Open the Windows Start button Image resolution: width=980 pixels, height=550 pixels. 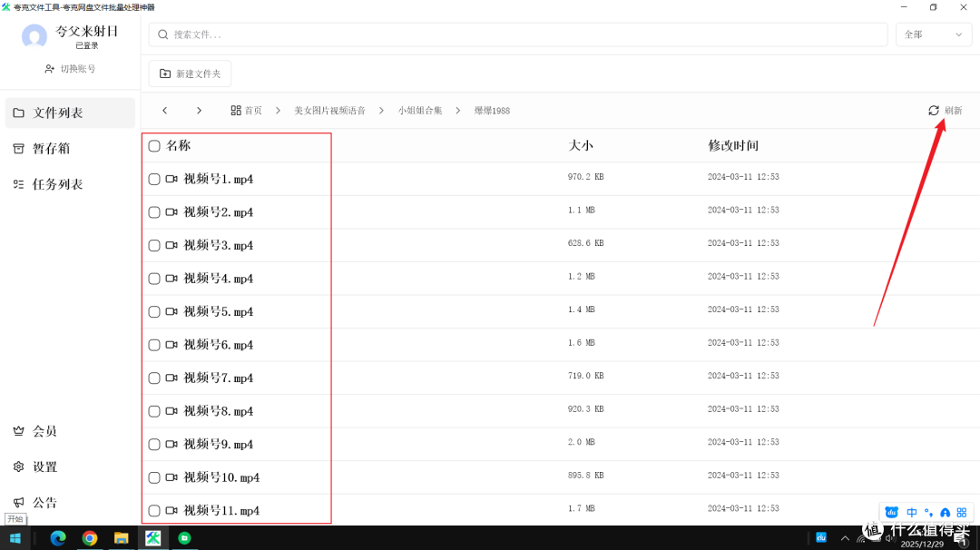point(15,538)
